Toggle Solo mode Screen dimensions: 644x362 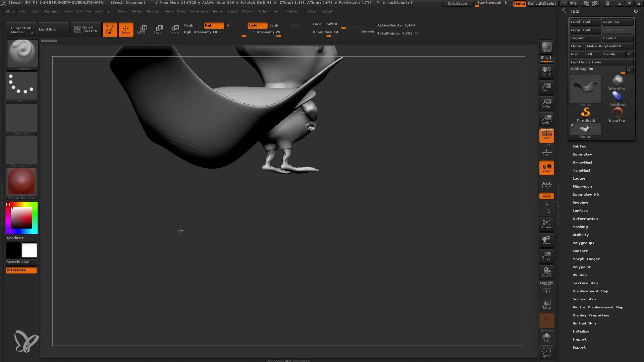(546, 337)
